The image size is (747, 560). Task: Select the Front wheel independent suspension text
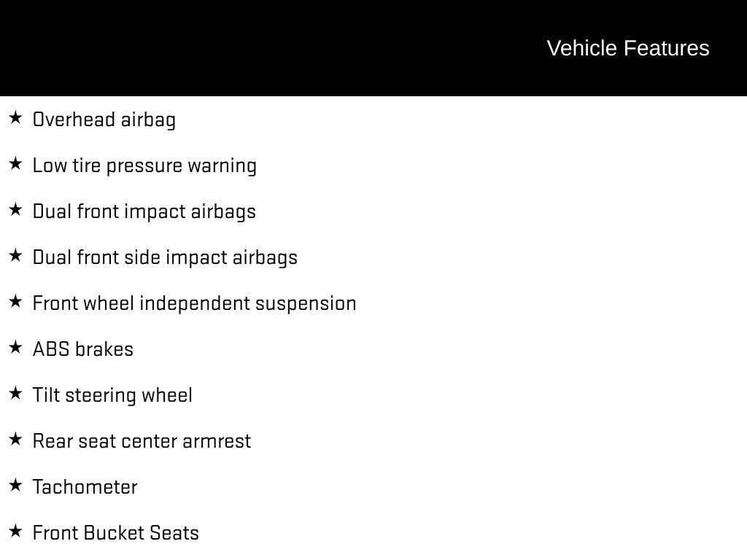(x=194, y=303)
